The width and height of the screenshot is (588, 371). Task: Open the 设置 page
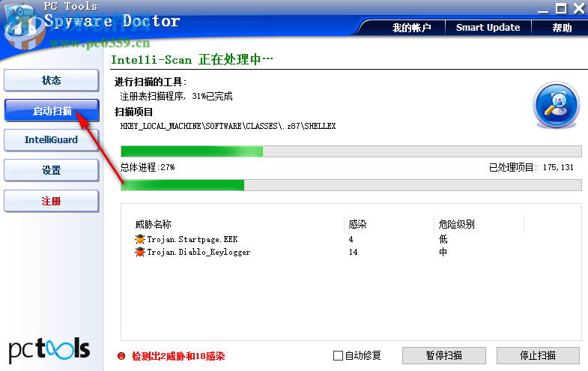coord(52,170)
